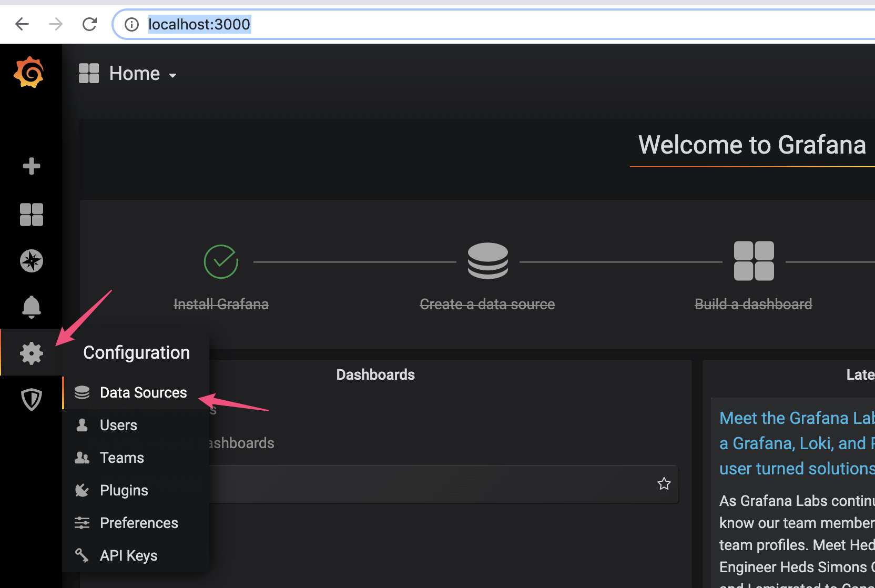Viewport: 875px width, 588px height.
Task: Click the Dashboards panel title
Action: [375, 374]
